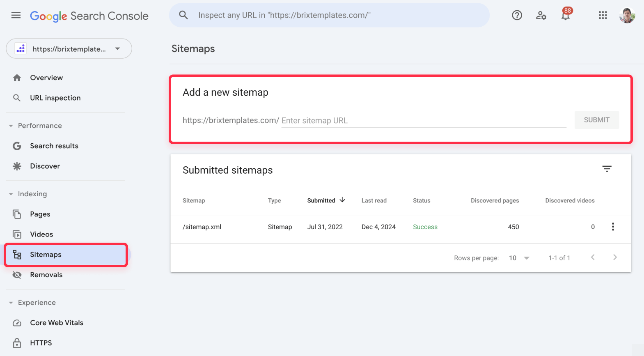The height and width of the screenshot is (356, 644).
Task: Click the Sitemaps tree icon
Action: tap(17, 255)
